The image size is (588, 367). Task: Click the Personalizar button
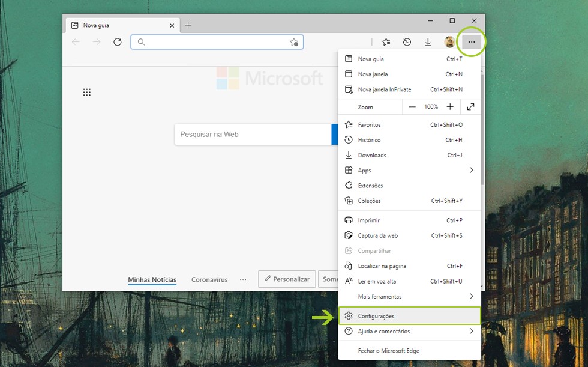[287, 279]
